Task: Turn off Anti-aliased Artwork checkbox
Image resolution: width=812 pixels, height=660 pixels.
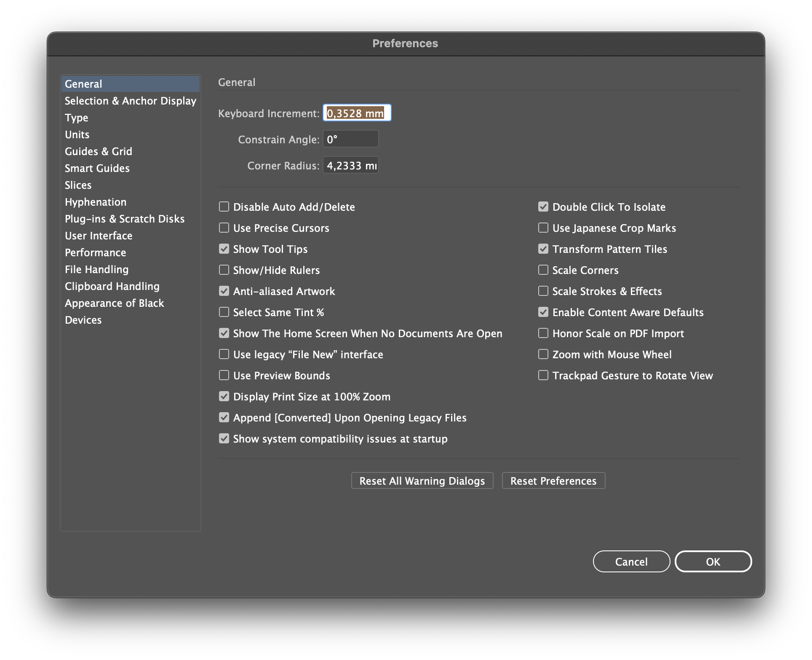Action: (224, 291)
